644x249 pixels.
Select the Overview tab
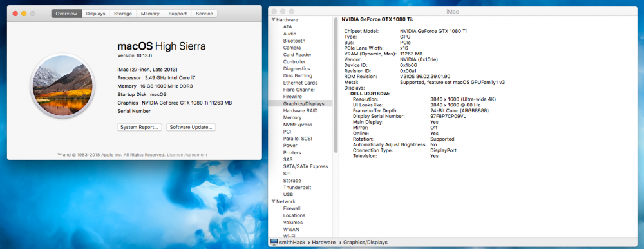click(x=66, y=14)
